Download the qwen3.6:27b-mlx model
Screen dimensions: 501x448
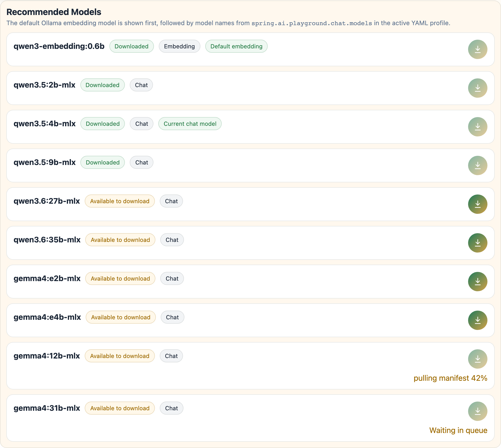(x=477, y=204)
